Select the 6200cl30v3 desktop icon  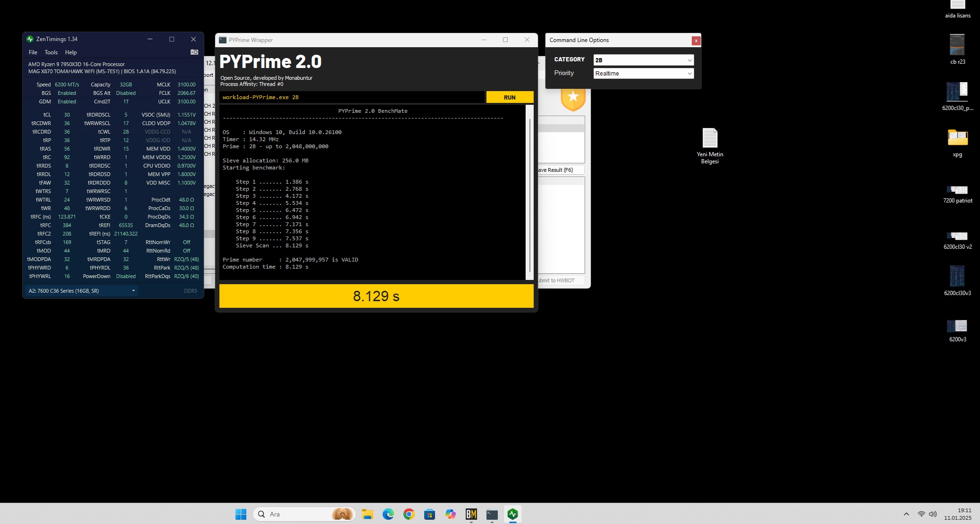(957, 280)
